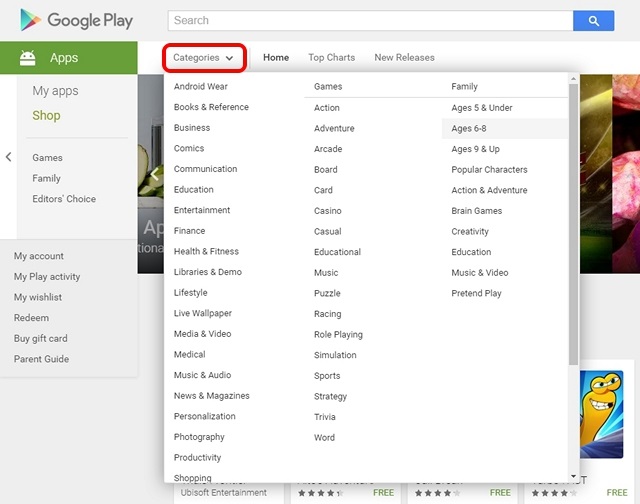Open Family in the left sidebar
The image size is (640, 504).
pos(47,178)
